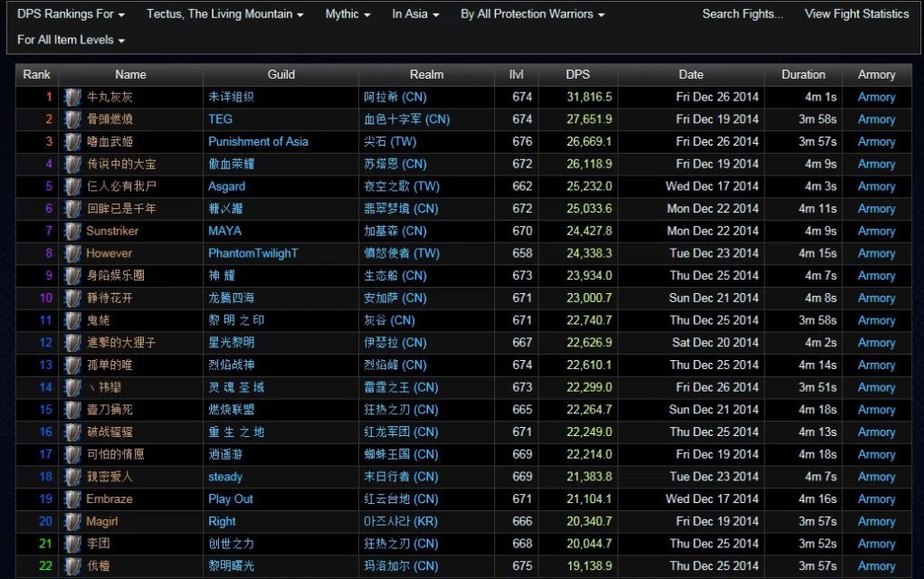Click the Wed Dec 17 2014 date in Asgard row
Image resolution: width=924 pixels, height=579 pixels.
click(x=712, y=186)
